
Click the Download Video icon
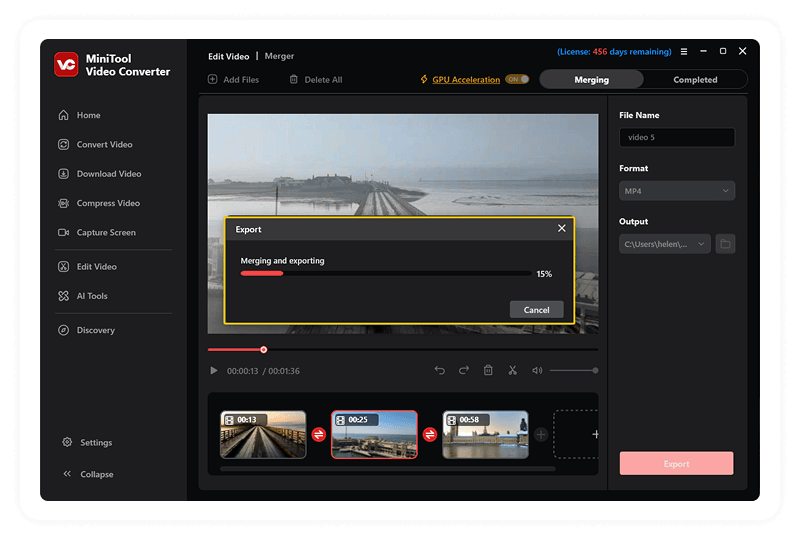click(x=63, y=174)
